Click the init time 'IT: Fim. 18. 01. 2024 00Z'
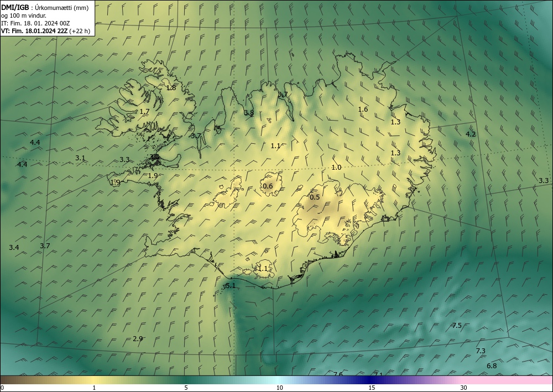This screenshot has width=553, height=392. (x=35, y=23)
